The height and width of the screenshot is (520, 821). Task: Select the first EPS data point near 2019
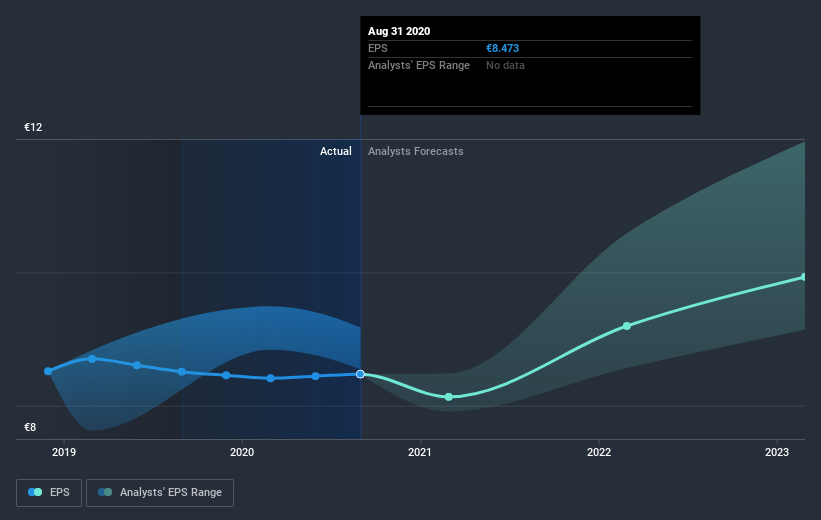pyautogui.click(x=48, y=371)
